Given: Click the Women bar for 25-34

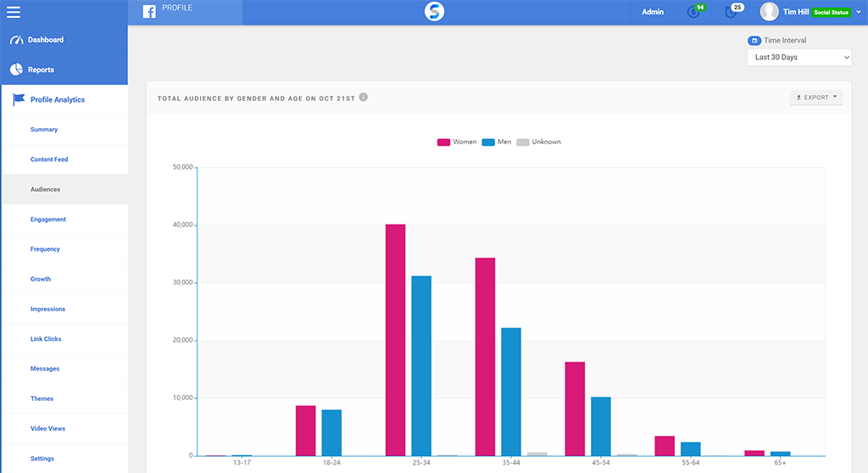Looking at the screenshot, I should tap(395, 340).
